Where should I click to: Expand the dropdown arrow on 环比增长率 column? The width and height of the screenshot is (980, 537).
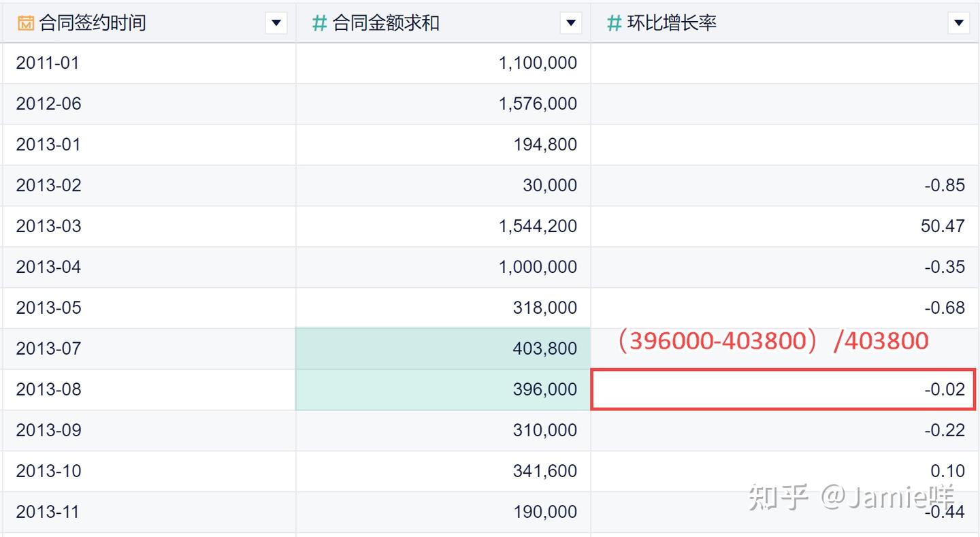click(x=958, y=22)
